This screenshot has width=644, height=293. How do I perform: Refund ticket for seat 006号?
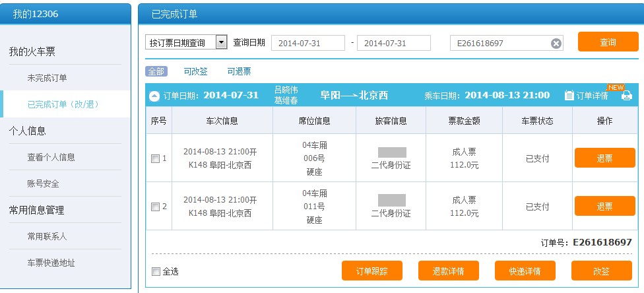coord(604,158)
